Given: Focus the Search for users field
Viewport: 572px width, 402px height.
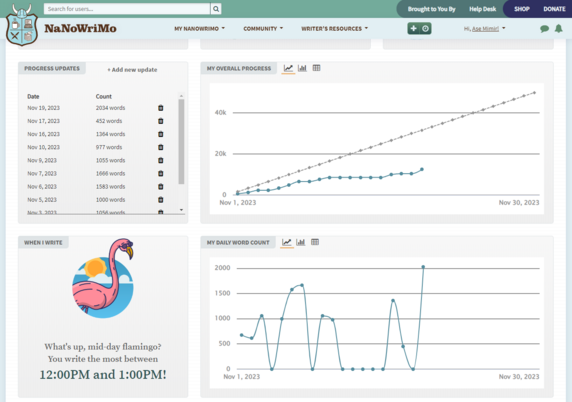Looking at the screenshot, I should click(x=127, y=9).
